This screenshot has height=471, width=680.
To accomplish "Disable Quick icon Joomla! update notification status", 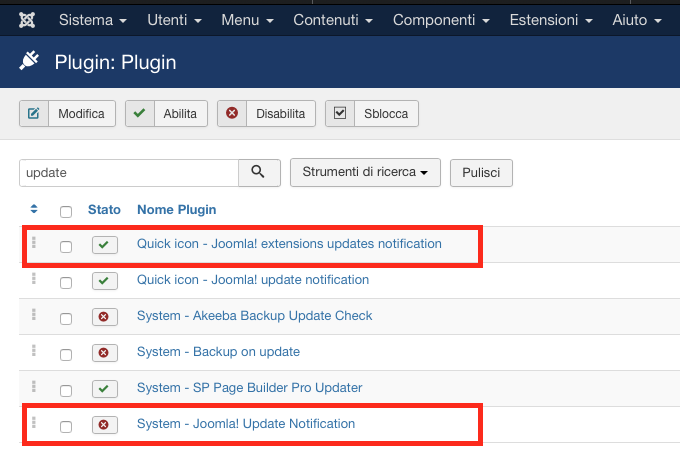I will point(105,281).
